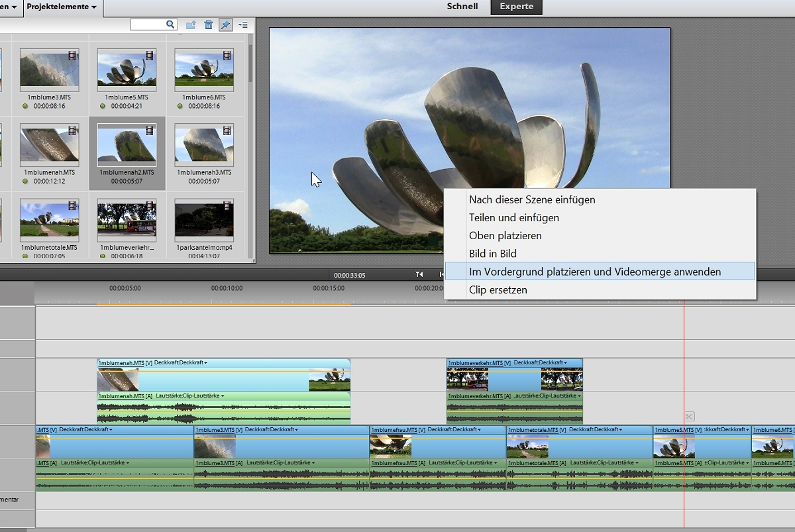The image size is (795, 532).
Task: Select 'Oben platzieren' from context menu
Action: 505,235
